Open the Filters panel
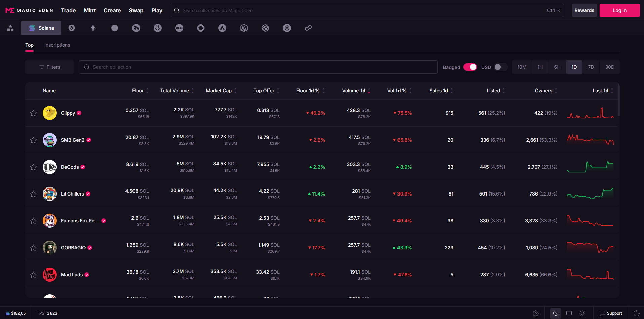Viewport: 644px width, 319px height. click(49, 67)
